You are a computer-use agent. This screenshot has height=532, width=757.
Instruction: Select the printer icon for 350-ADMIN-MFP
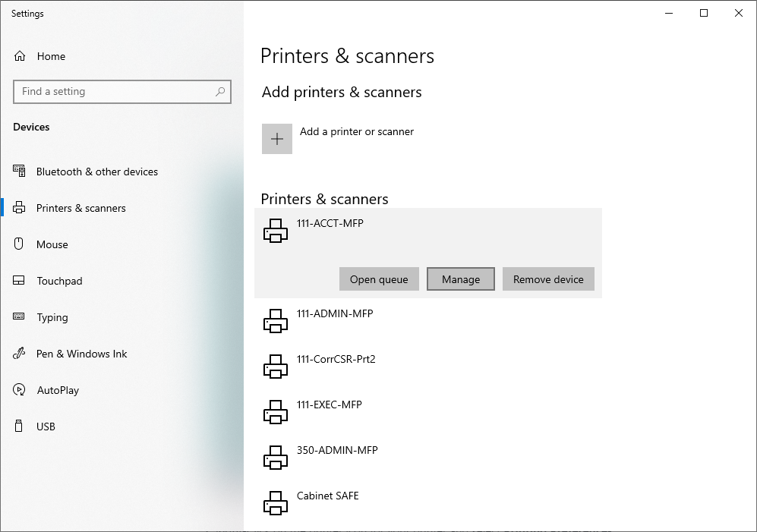[x=275, y=457]
